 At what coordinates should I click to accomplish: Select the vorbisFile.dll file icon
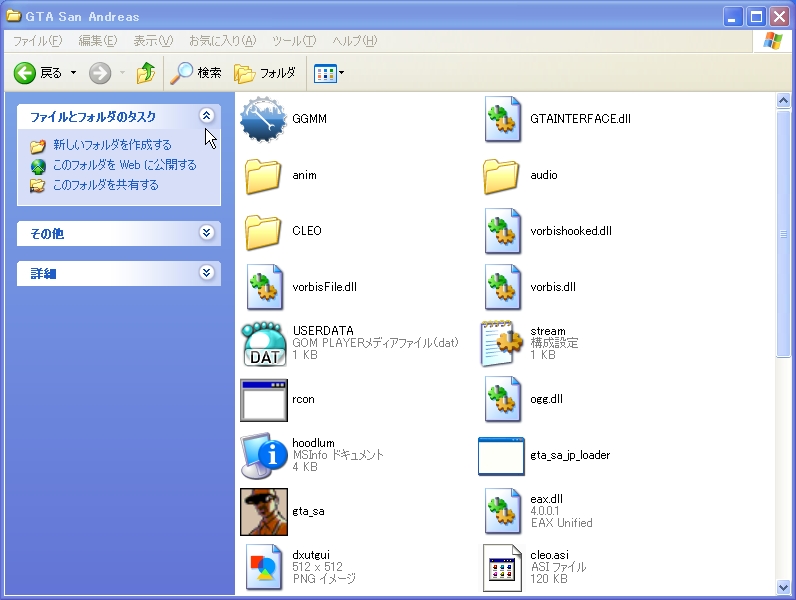264,287
